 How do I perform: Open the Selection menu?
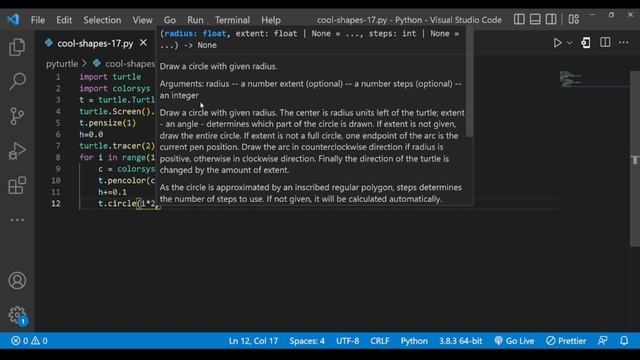(102, 20)
